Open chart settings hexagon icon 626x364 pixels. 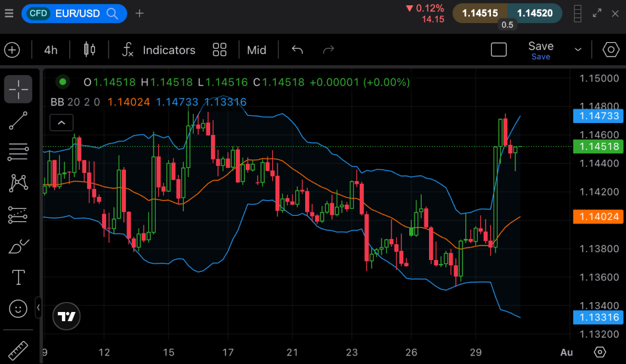(611, 50)
